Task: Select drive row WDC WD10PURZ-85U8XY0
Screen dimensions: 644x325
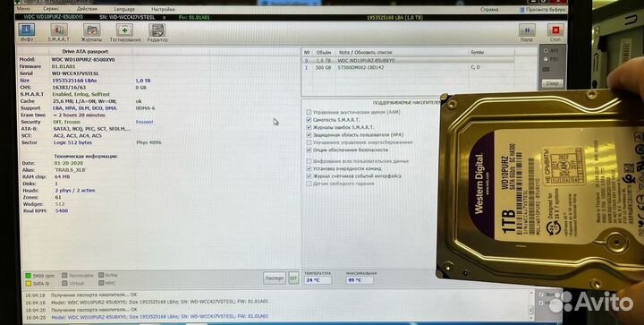Action: click(x=409, y=60)
